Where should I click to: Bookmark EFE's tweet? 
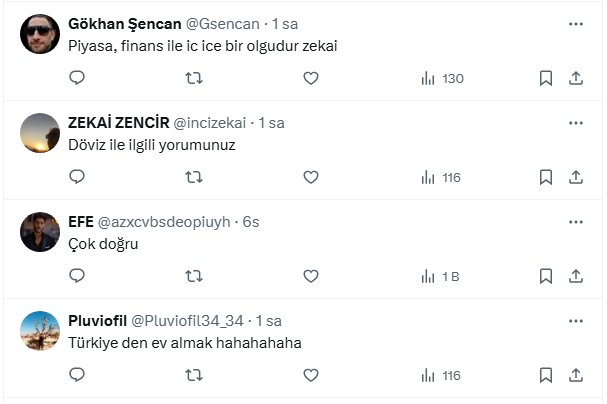click(546, 276)
